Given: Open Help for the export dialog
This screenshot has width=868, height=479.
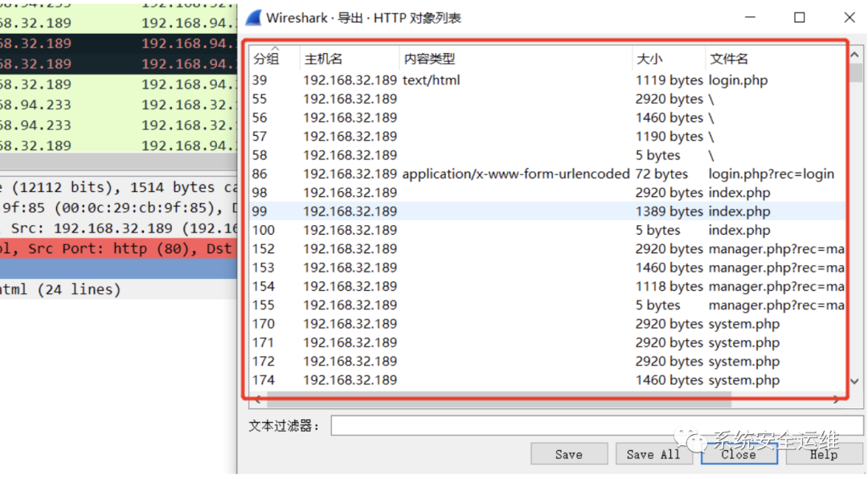Looking at the screenshot, I should click(x=824, y=454).
